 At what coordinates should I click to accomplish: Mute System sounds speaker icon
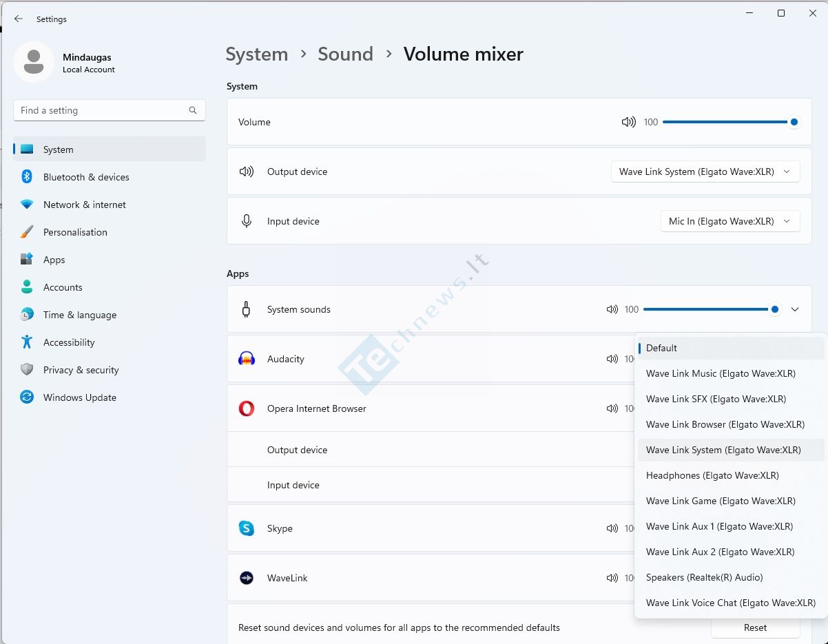click(612, 309)
